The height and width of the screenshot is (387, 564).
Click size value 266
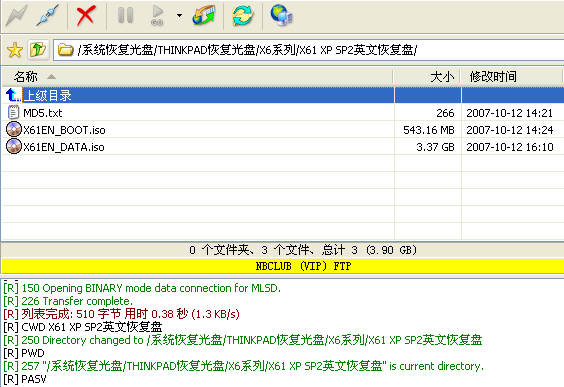445,113
